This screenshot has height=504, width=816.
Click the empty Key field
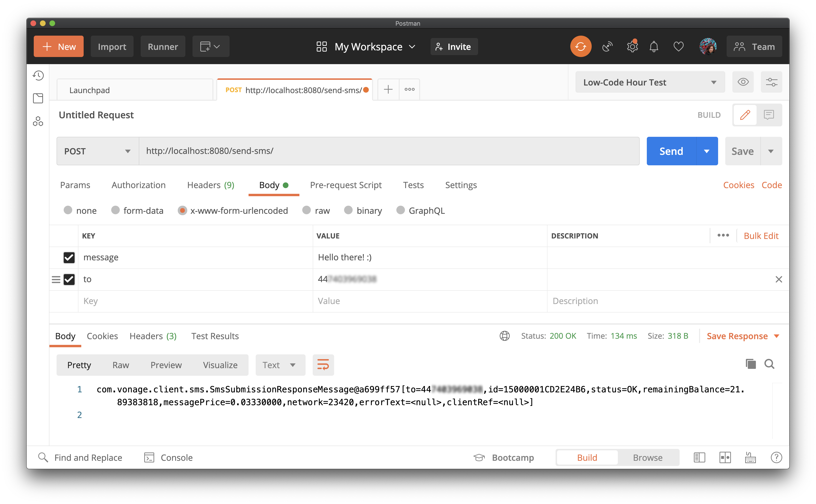click(x=195, y=301)
